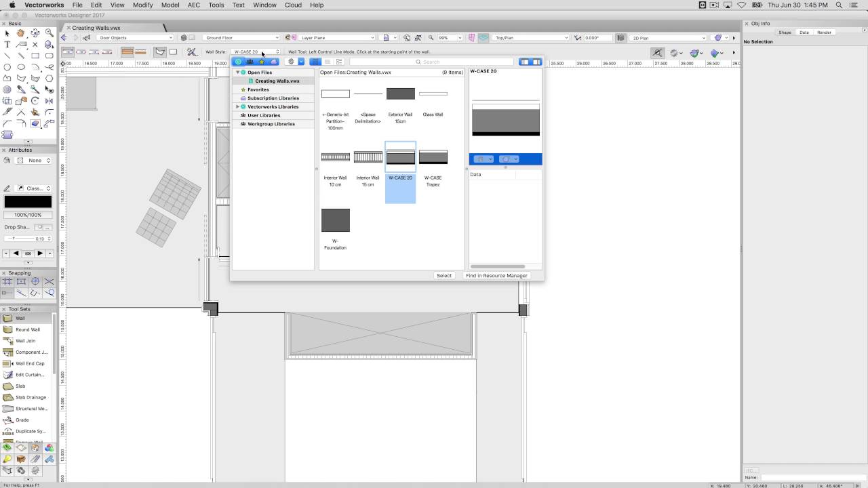The height and width of the screenshot is (488, 868).
Task: Click the back arrow in View bar
Action: pyautogui.click(x=64, y=38)
